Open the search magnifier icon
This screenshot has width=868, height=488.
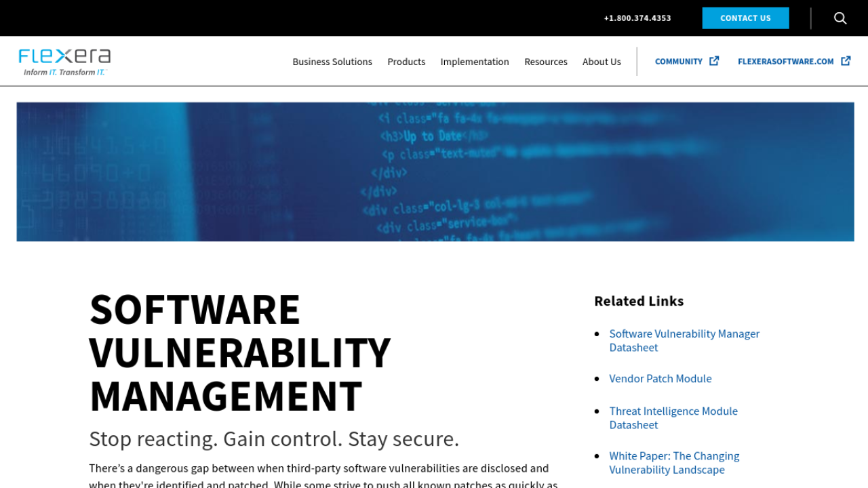[840, 18]
